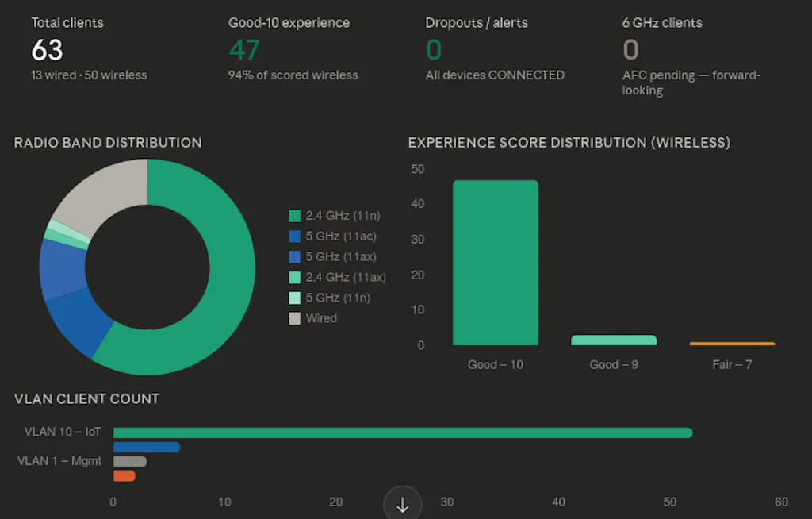Open the Total clients 63 stat
The width and height of the screenshot is (812, 519).
tap(47, 50)
